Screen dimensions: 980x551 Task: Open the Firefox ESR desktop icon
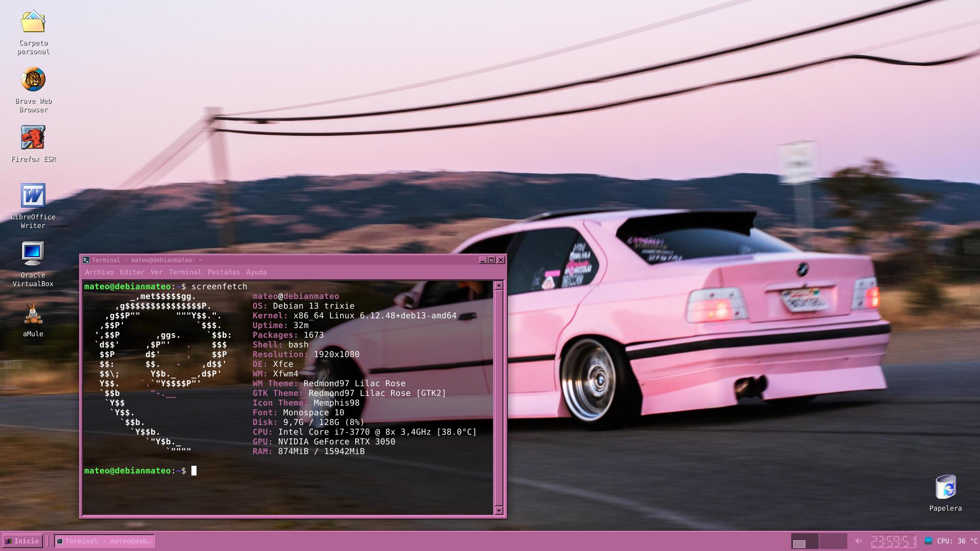click(33, 138)
